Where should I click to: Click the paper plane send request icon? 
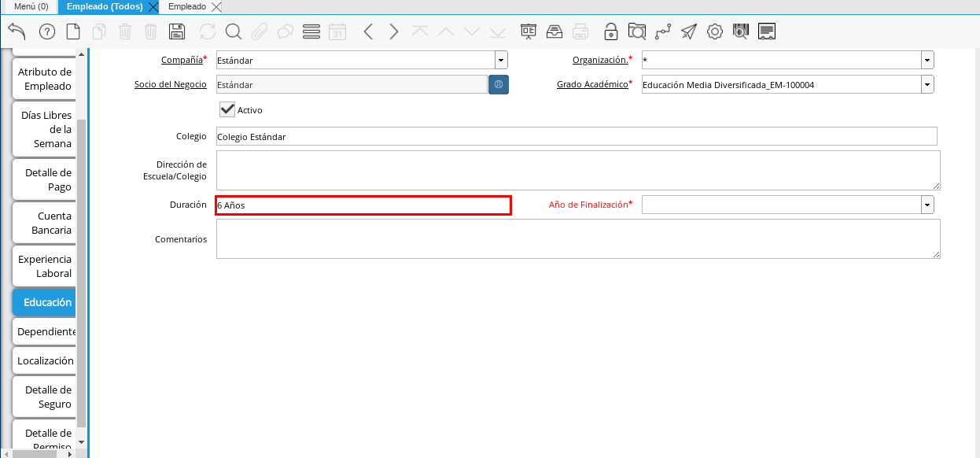click(689, 31)
